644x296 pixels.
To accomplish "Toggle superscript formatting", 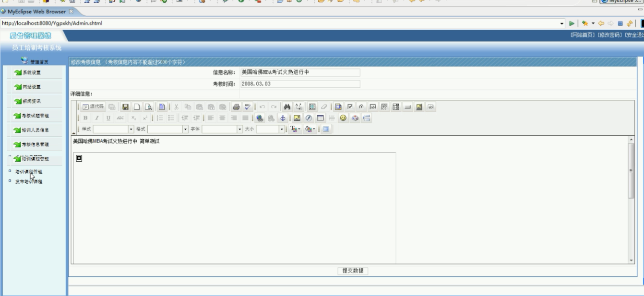I will pyautogui.click(x=145, y=118).
